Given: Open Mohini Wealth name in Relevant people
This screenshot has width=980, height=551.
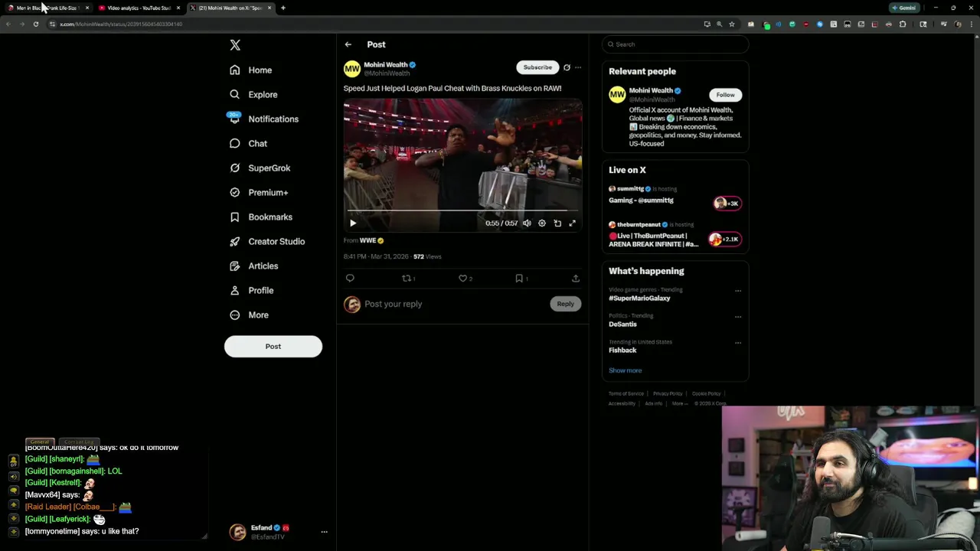Looking at the screenshot, I should (651, 90).
